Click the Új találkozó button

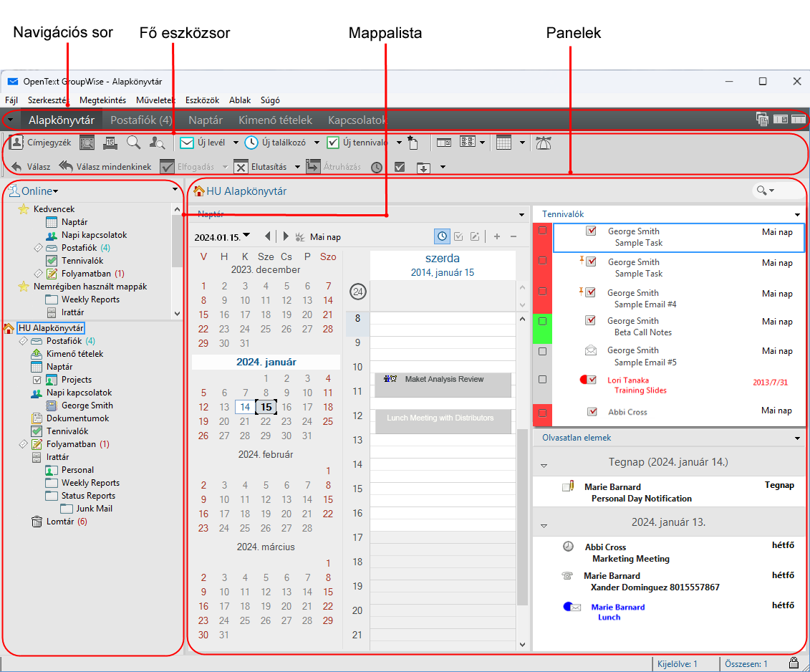tap(275, 143)
